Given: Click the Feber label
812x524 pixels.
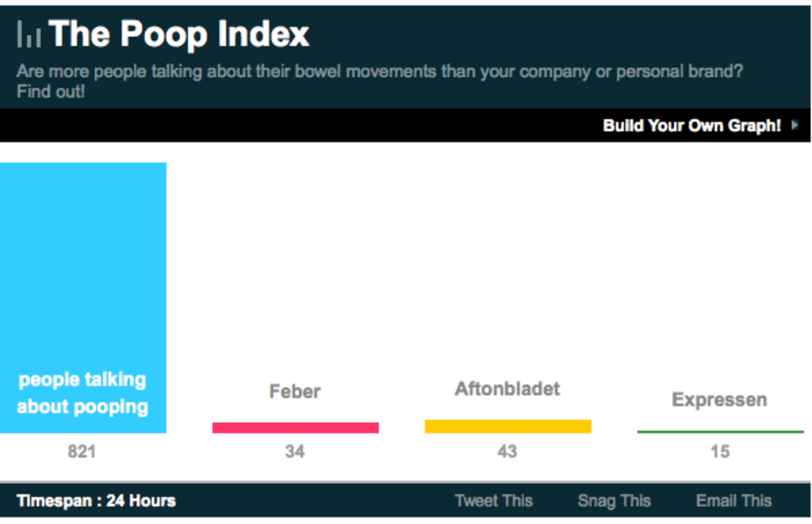Looking at the screenshot, I should click(295, 391).
